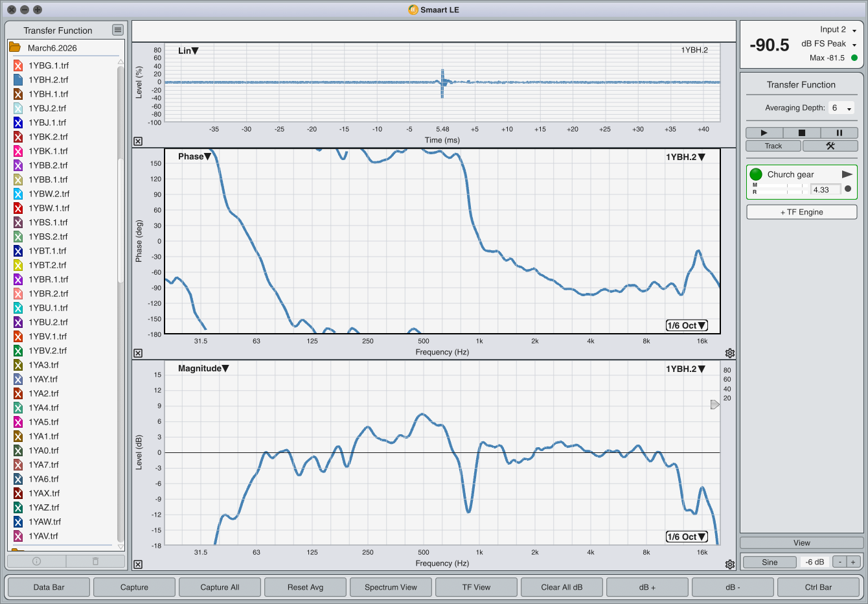This screenshot has height=604, width=868.
Task: Open the Averaging Depth dropdown
Action: pos(841,108)
